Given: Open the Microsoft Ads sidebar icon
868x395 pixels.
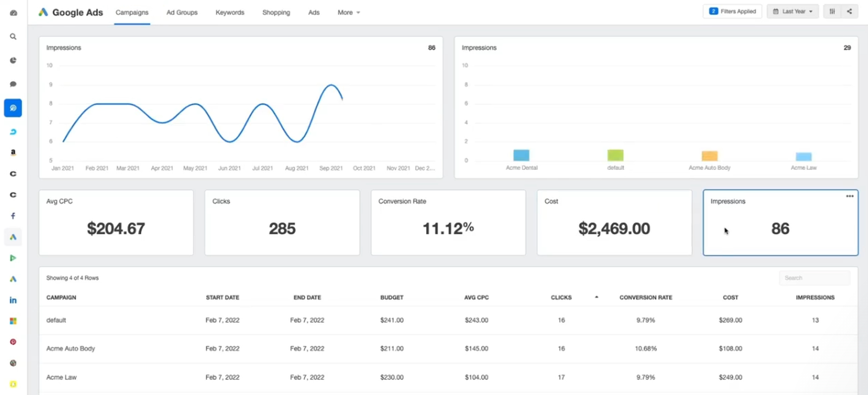Looking at the screenshot, I should [x=13, y=321].
